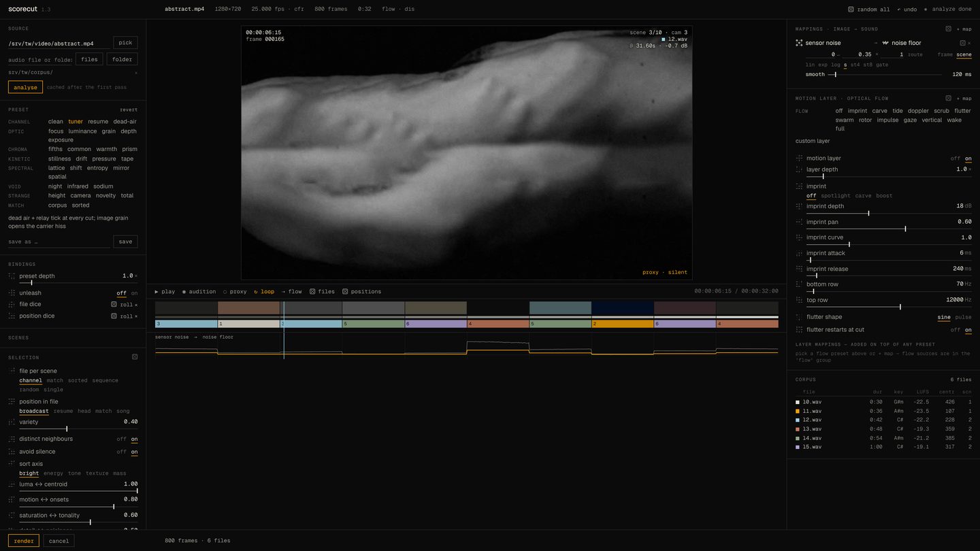Click the dice icon next to "positions" in transport

click(x=345, y=292)
